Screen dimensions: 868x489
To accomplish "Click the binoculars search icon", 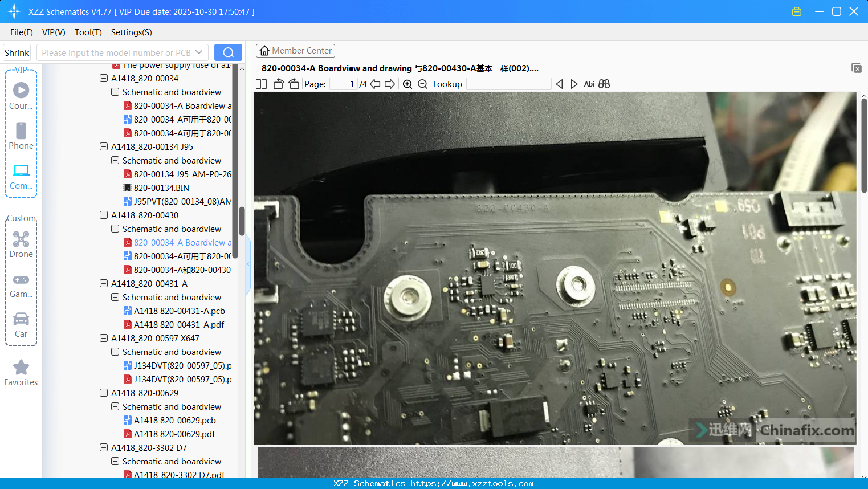I will pyautogui.click(x=604, y=84).
